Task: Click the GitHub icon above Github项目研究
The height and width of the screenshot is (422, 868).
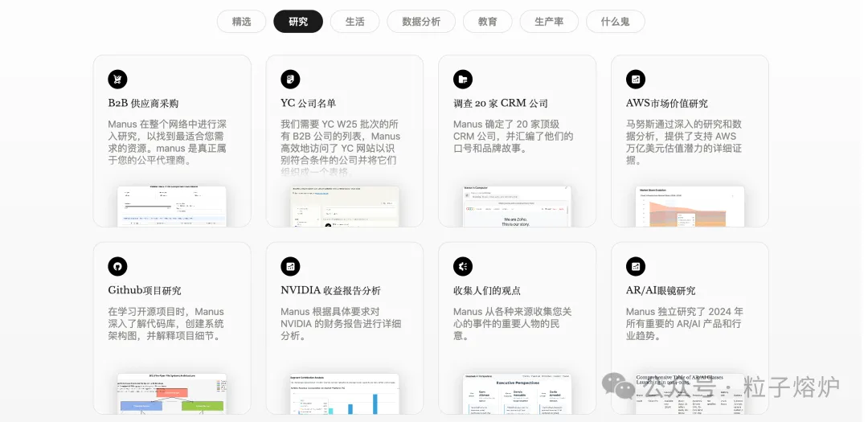Action: click(117, 266)
